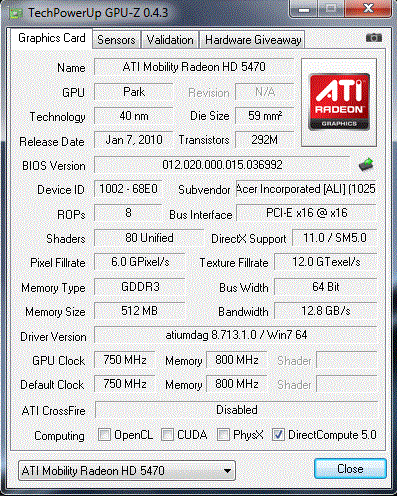Click the GPU Clock field 750 MHz
The height and width of the screenshot is (496, 397).
click(125, 360)
